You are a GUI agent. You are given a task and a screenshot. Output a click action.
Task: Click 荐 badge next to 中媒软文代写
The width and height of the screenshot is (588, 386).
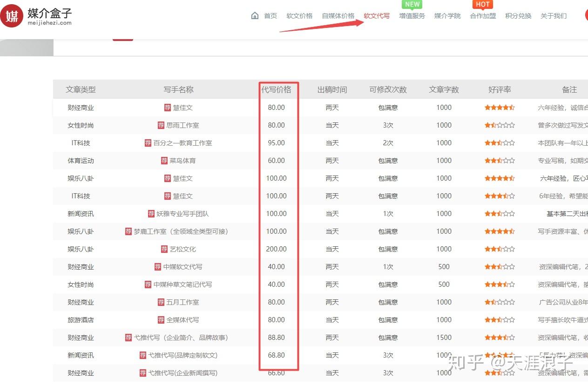point(158,267)
